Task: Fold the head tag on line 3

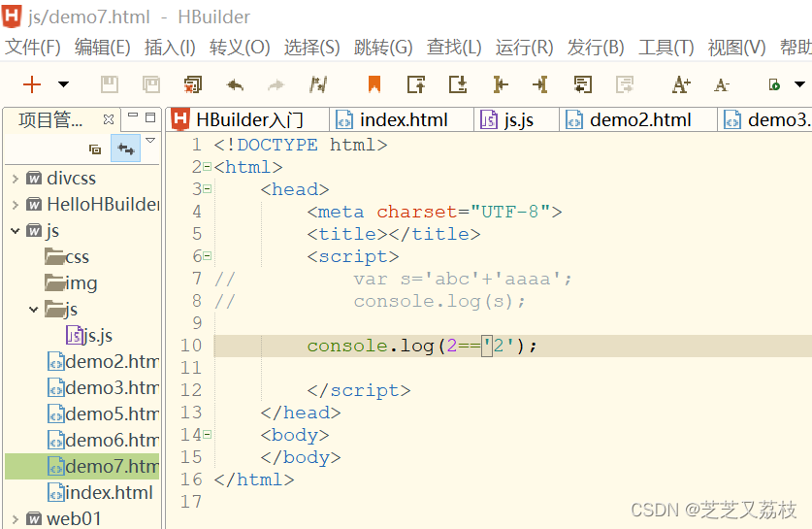Action: click(x=208, y=189)
